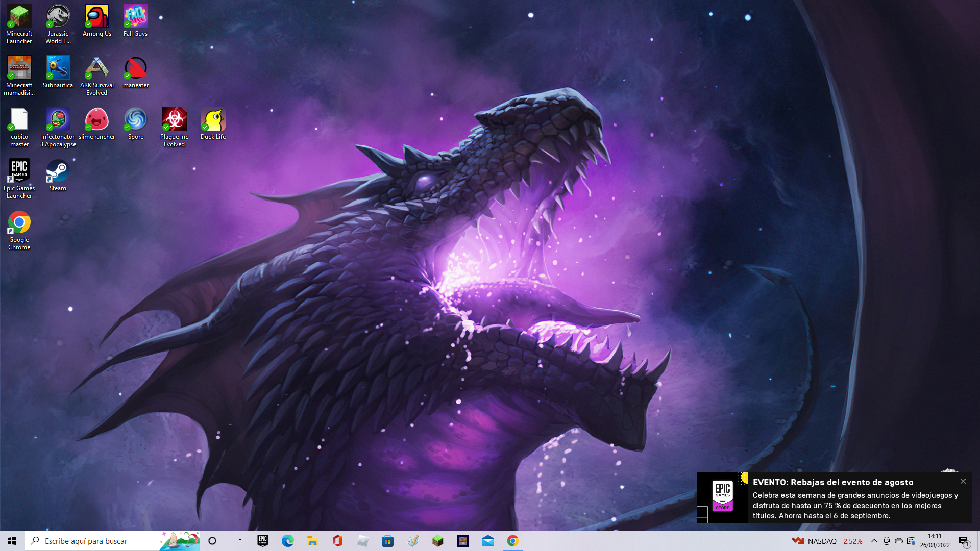Image resolution: width=980 pixels, height=551 pixels.
Task: Select the slime rancher desktop icon
Action: tap(97, 123)
